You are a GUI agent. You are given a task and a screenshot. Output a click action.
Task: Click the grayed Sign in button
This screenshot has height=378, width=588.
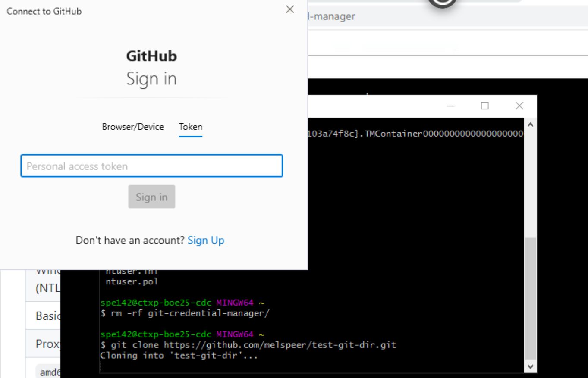pos(152,197)
